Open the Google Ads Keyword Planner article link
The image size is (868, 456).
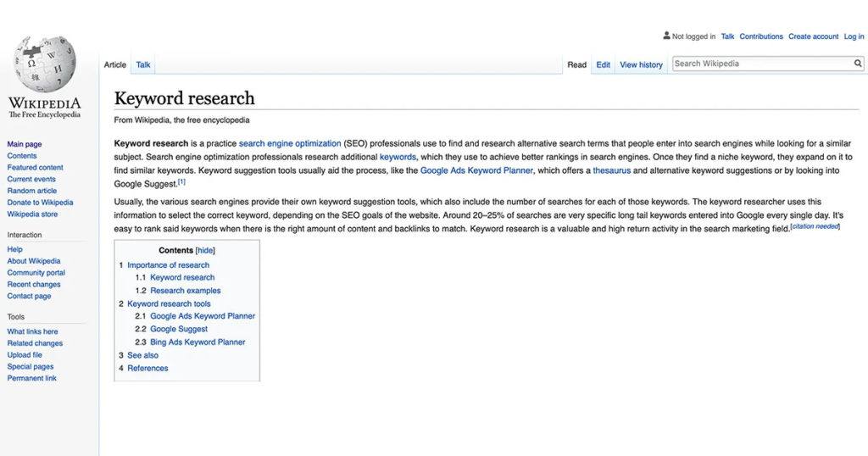[476, 170]
